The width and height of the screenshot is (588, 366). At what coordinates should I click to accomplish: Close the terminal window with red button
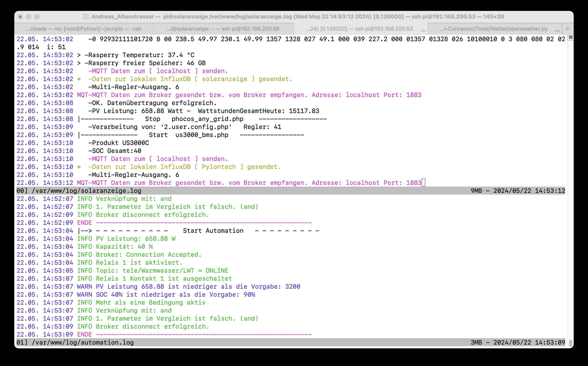(x=20, y=17)
